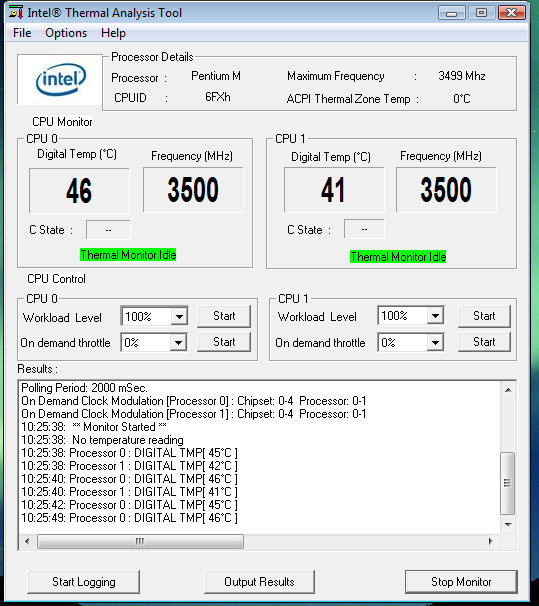Click the results vertical scrollbar down arrow
Screen dimensions: 539x606
click(508, 525)
